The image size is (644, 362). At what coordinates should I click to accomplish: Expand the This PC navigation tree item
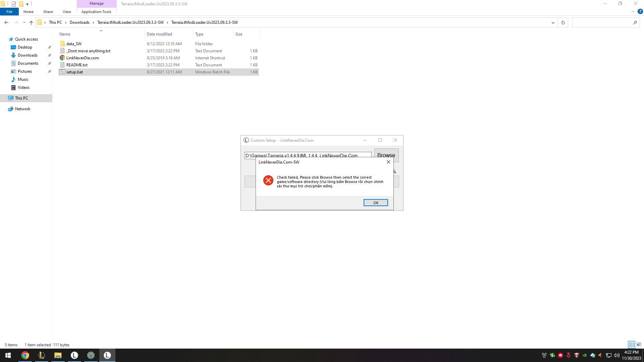(x=5, y=98)
